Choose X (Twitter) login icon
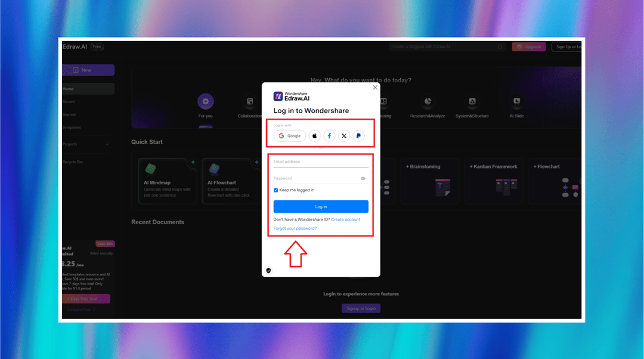Viewport: 644px width, 359px height. coord(344,136)
